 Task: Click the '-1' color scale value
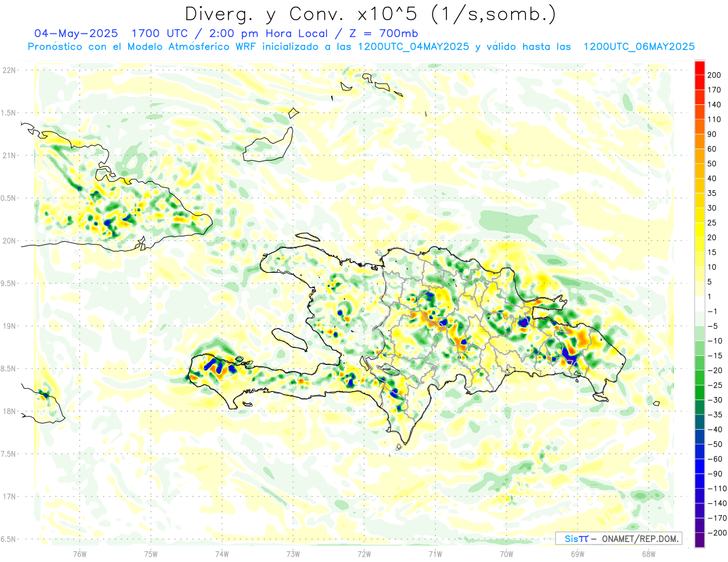click(x=712, y=312)
